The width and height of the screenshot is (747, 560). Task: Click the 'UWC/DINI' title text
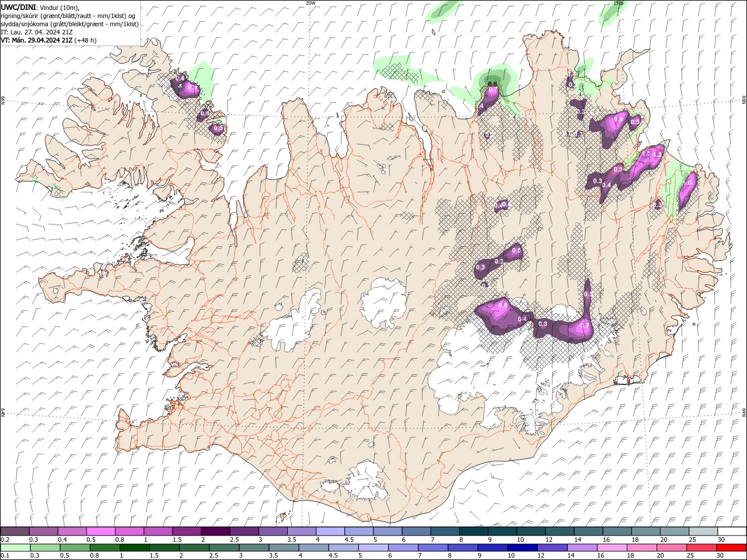click(18, 6)
